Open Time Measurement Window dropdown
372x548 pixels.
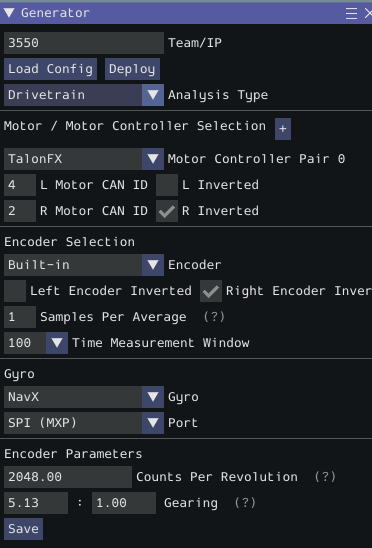[x=36, y=343]
